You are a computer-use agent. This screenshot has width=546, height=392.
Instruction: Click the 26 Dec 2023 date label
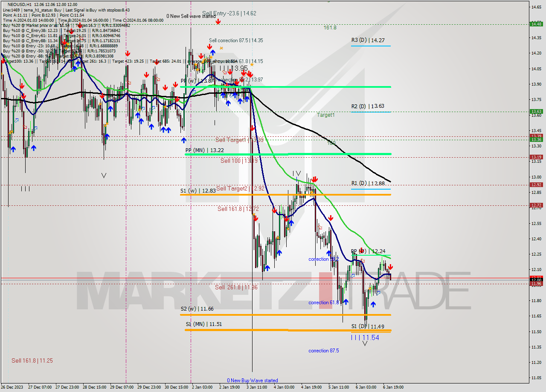coord(13,387)
